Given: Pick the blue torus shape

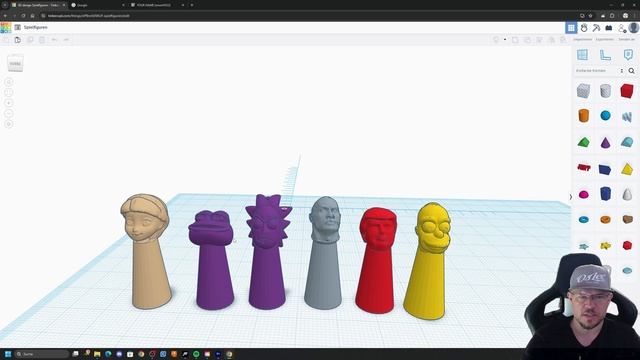Looking at the screenshot, I should [x=584, y=220].
